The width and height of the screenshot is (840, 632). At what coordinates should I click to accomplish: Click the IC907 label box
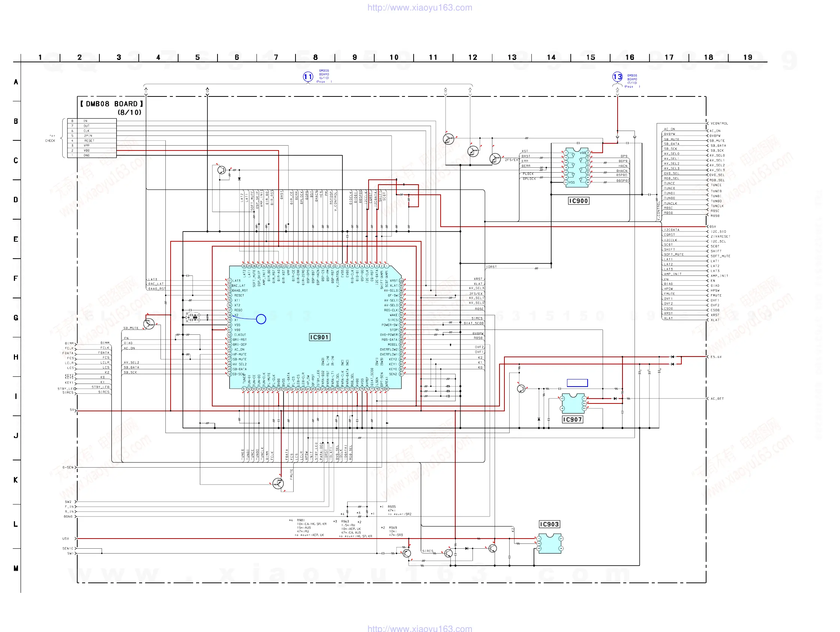(572, 419)
